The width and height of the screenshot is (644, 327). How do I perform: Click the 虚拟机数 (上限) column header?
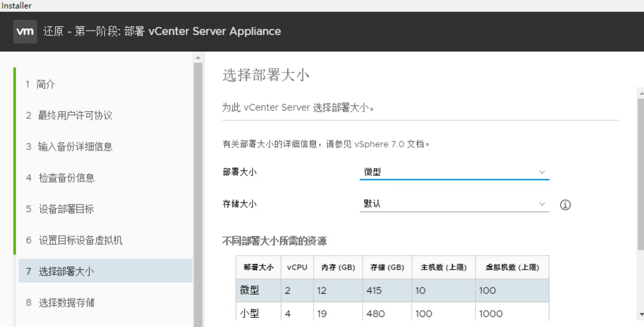click(512, 268)
